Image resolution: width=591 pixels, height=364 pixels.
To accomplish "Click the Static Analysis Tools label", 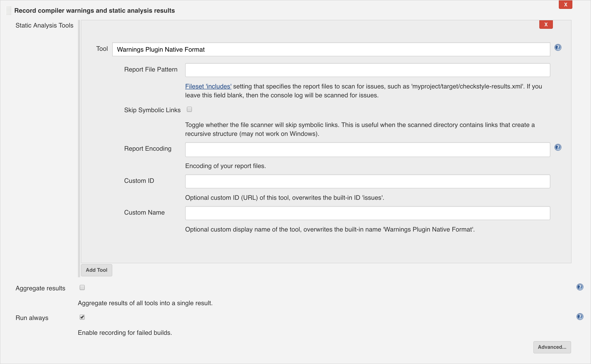I will [x=44, y=25].
